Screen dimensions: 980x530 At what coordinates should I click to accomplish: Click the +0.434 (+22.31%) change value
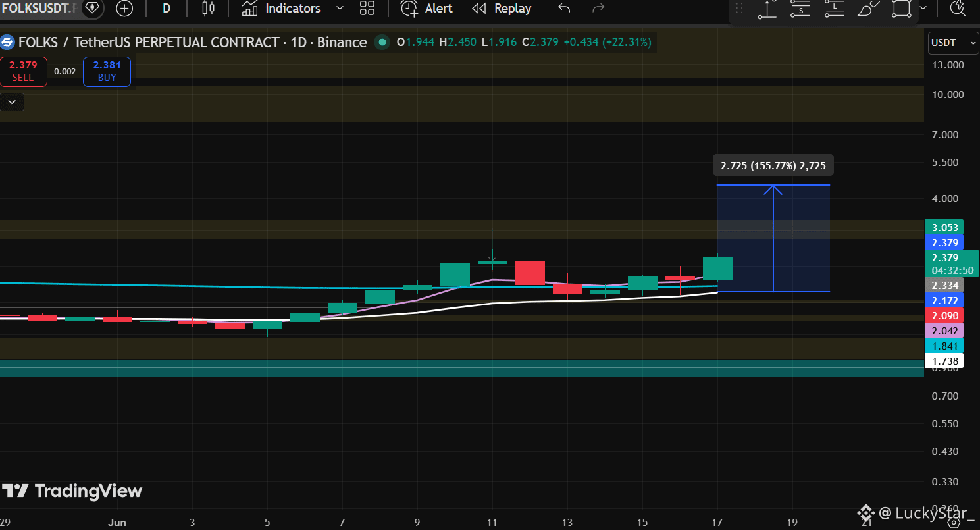point(607,43)
